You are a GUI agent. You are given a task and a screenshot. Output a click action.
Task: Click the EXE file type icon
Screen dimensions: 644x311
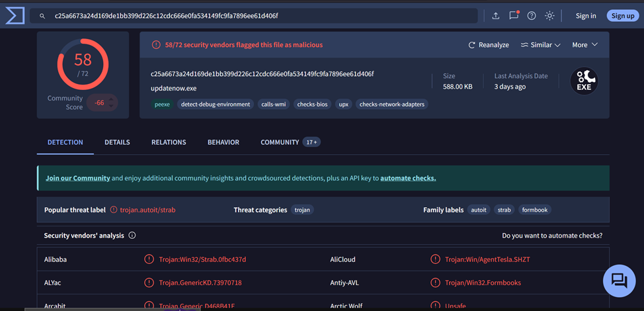(x=584, y=81)
